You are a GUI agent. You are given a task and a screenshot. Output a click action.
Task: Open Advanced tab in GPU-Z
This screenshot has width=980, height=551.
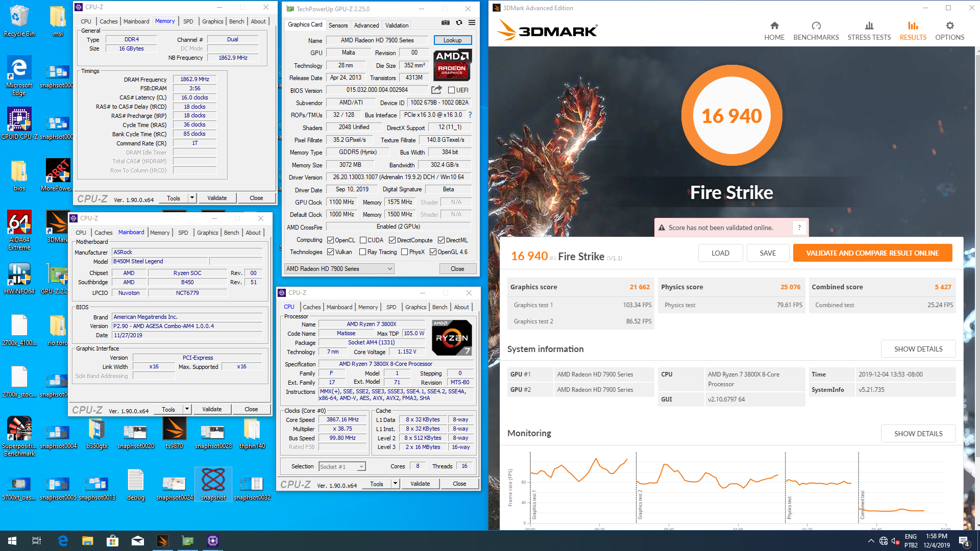(x=366, y=25)
